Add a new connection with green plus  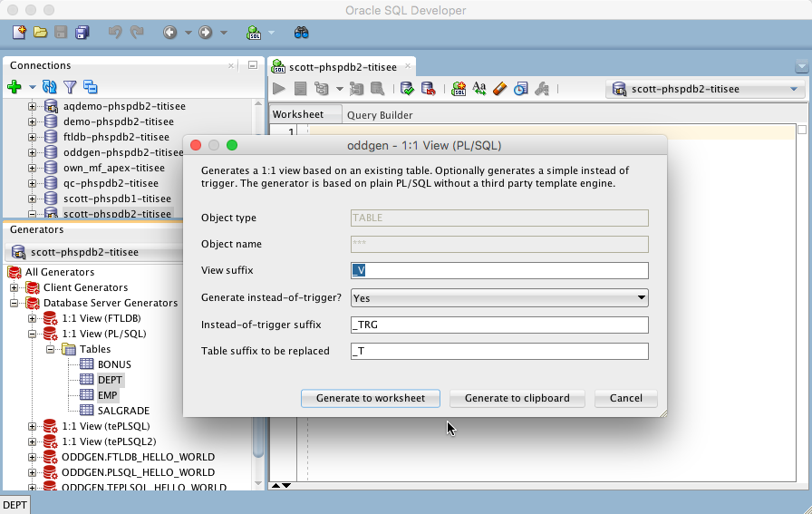click(x=14, y=87)
